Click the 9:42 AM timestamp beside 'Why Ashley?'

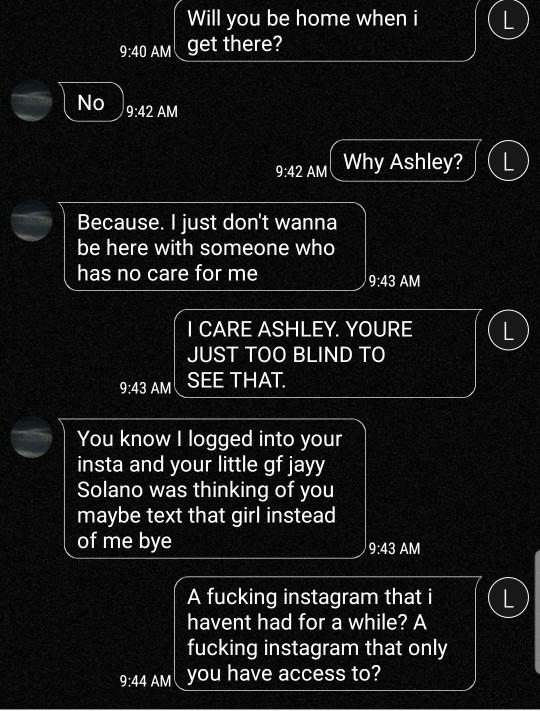tap(301, 171)
